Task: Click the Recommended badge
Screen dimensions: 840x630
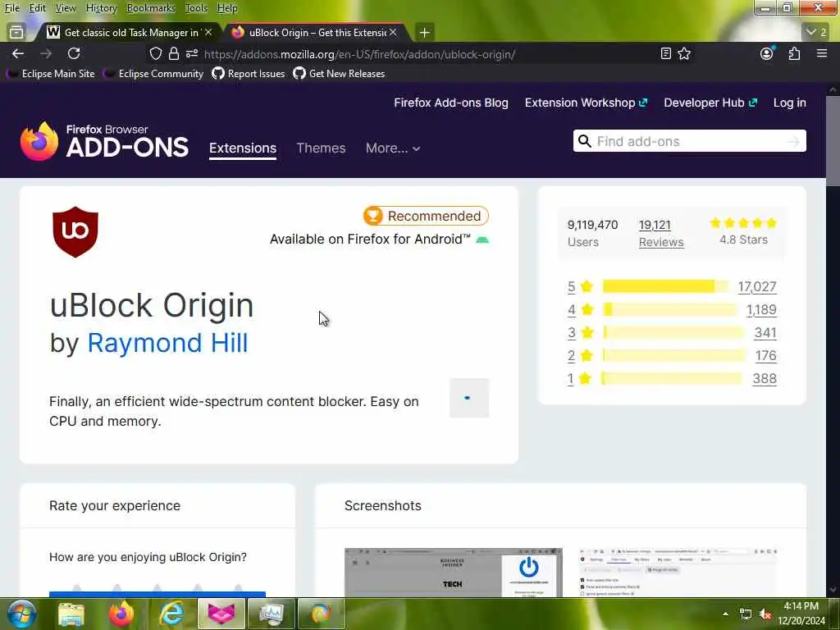Action: click(426, 216)
